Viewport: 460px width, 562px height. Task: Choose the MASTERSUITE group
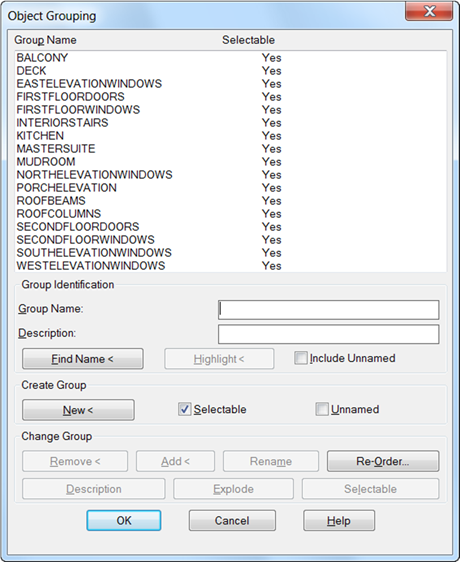(x=231, y=149)
